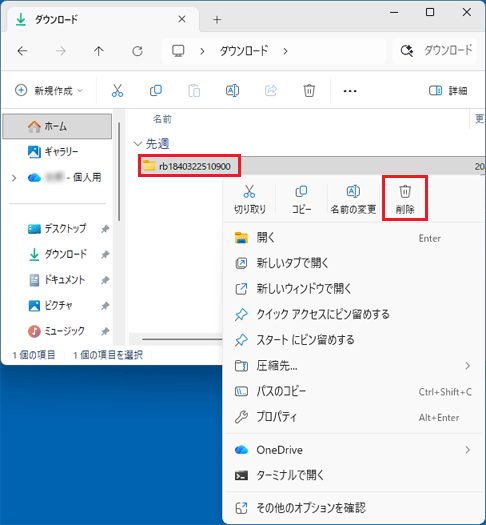The width and height of the screenshot is (486, 525).
Task: Select 切り取り in the context menu
Action: [250, 199]
